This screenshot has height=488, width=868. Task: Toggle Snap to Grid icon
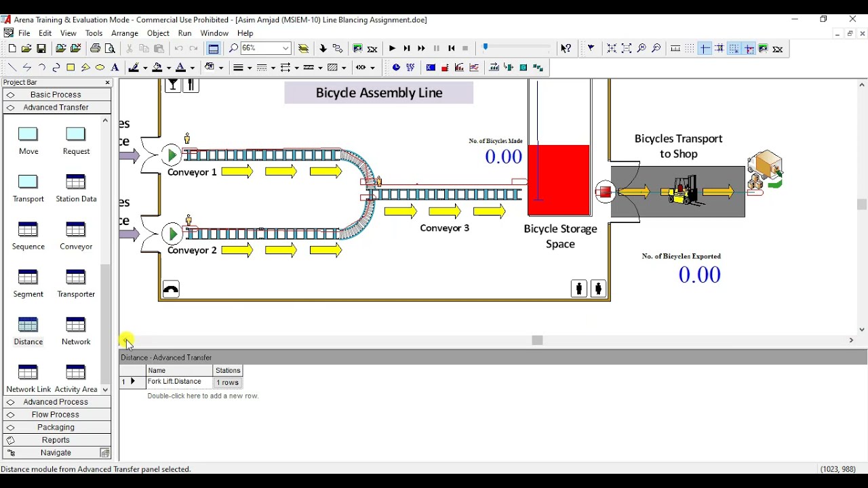734,49
